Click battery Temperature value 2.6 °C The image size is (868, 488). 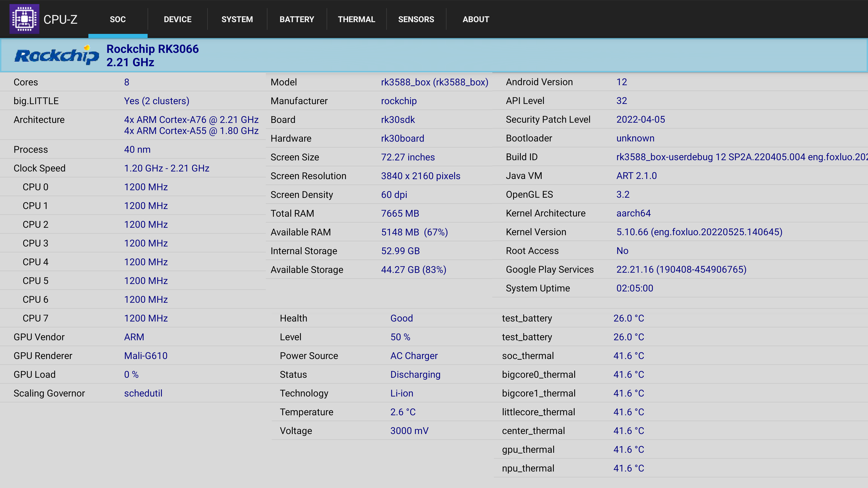[403, 412]
